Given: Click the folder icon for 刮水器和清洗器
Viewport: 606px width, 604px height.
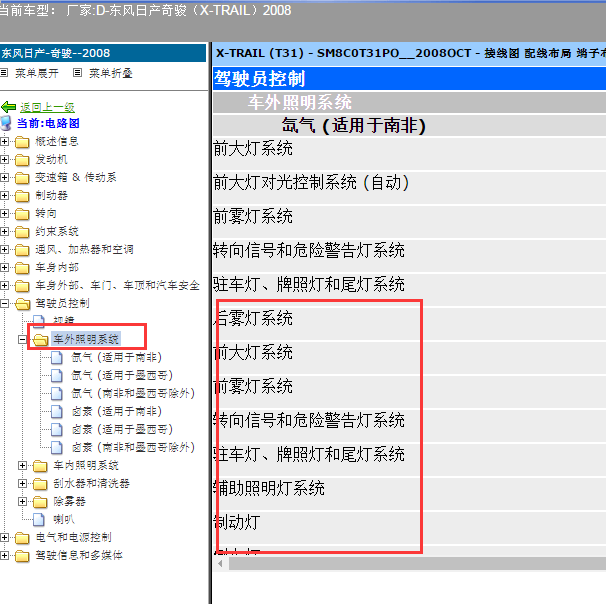Looking at the screenshot, I should [x=40, y=484].
